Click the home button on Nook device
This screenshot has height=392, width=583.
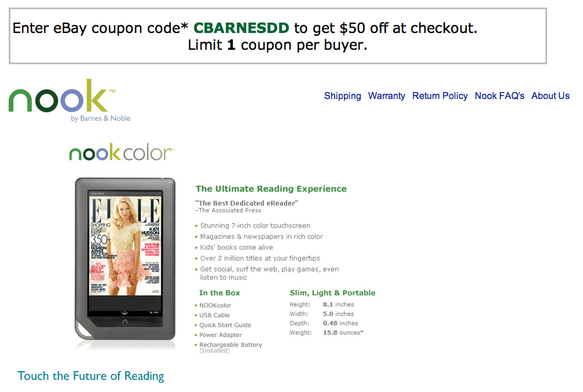[x=125, y=322]
